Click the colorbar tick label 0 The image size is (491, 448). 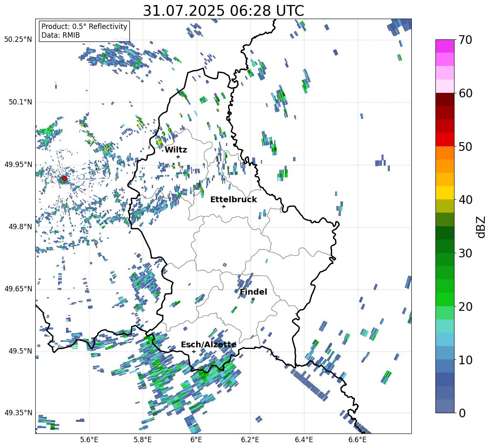[x=462, y=413]
